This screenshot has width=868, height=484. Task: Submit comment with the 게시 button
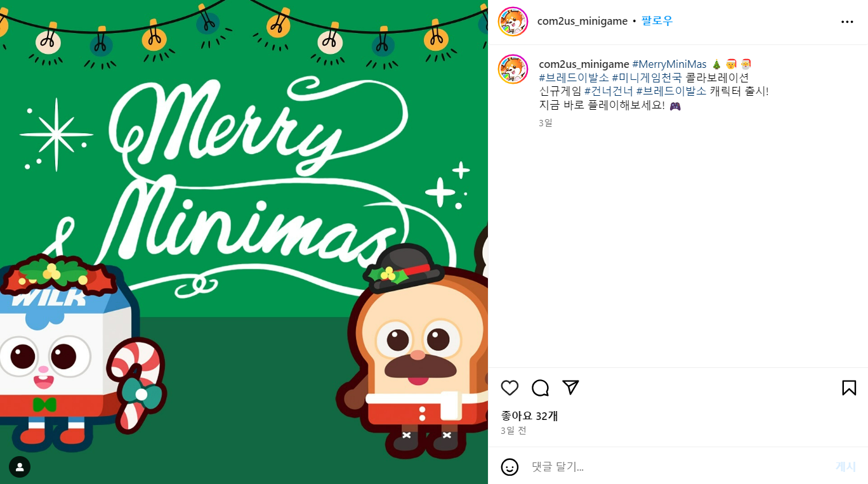tap(846, 467)
